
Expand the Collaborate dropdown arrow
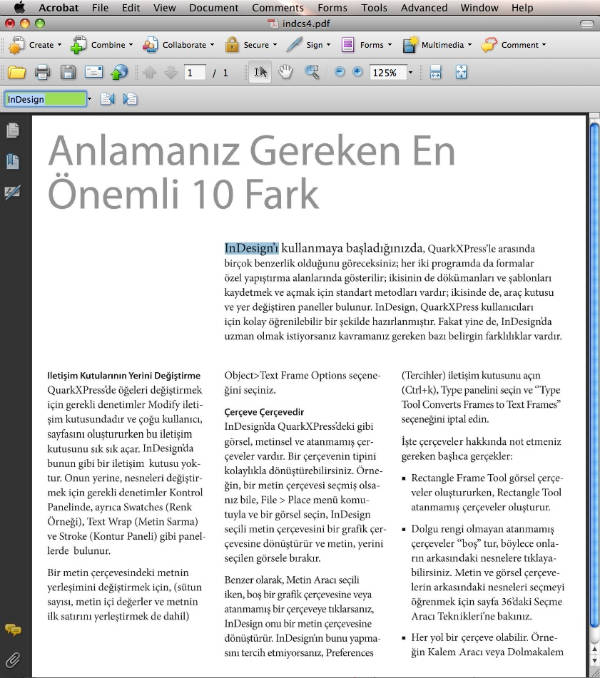(x=212, y=45)
